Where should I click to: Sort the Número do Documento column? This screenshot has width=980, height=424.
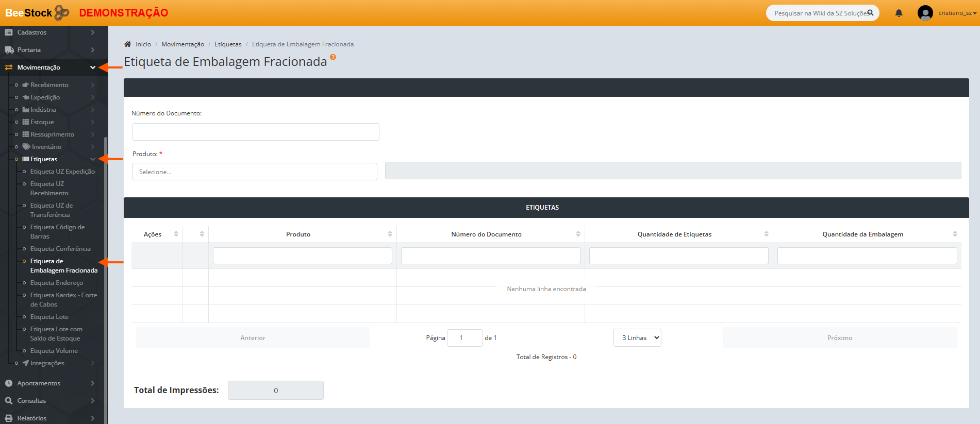[578, 234]
